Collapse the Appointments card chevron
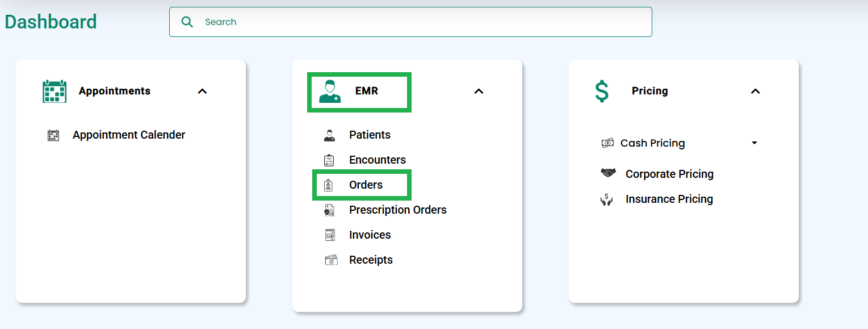Image resolution: width=868 pixels, height=329 pixels. pyautogui.click(x=203, y=91)
